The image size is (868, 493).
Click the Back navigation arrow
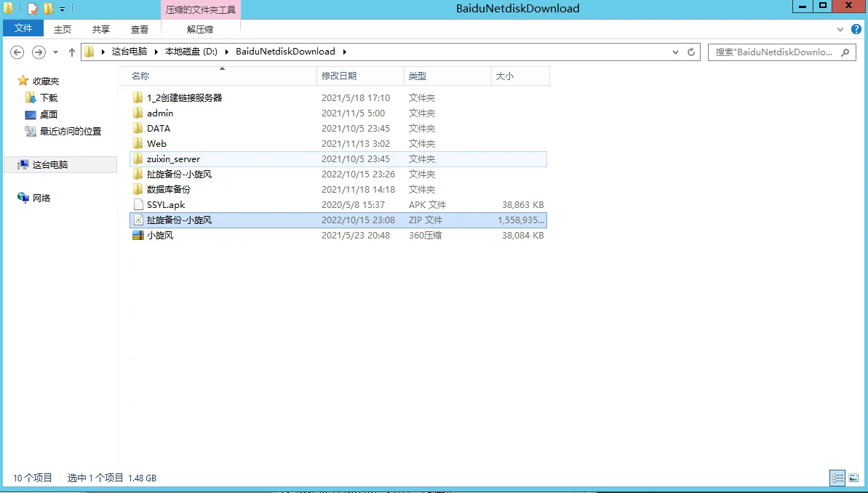coord(17,52)
